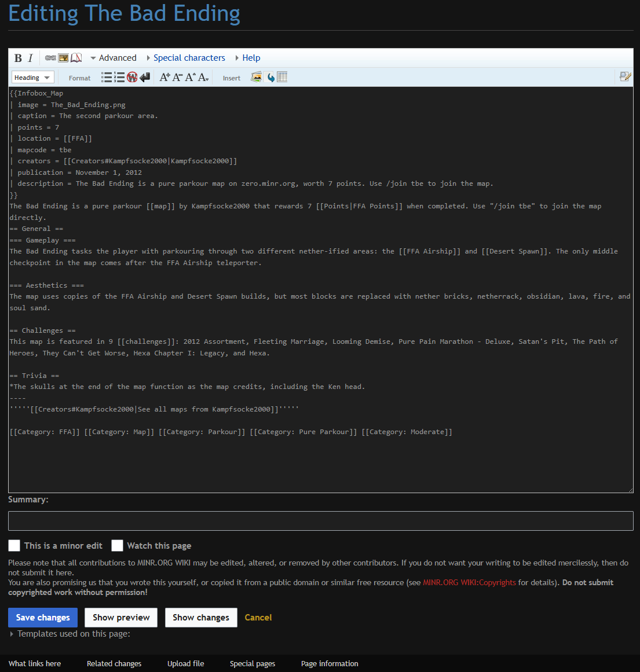
Task: Click the Save changes button
Action: [43, 618]
